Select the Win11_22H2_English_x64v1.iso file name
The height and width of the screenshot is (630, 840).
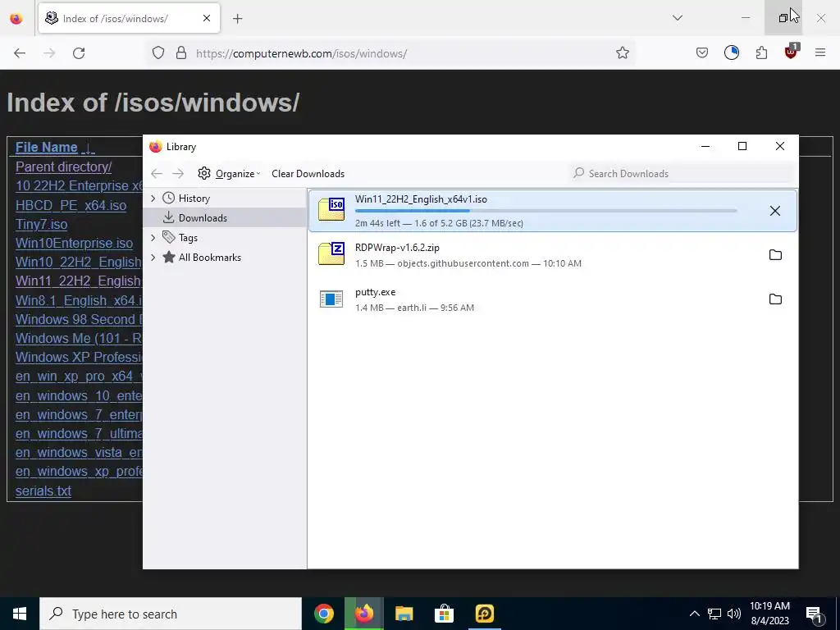tap(421, 199)
